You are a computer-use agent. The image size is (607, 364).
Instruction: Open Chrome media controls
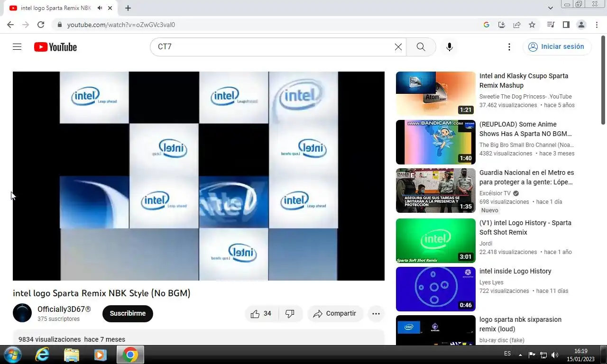pos(551,25)
